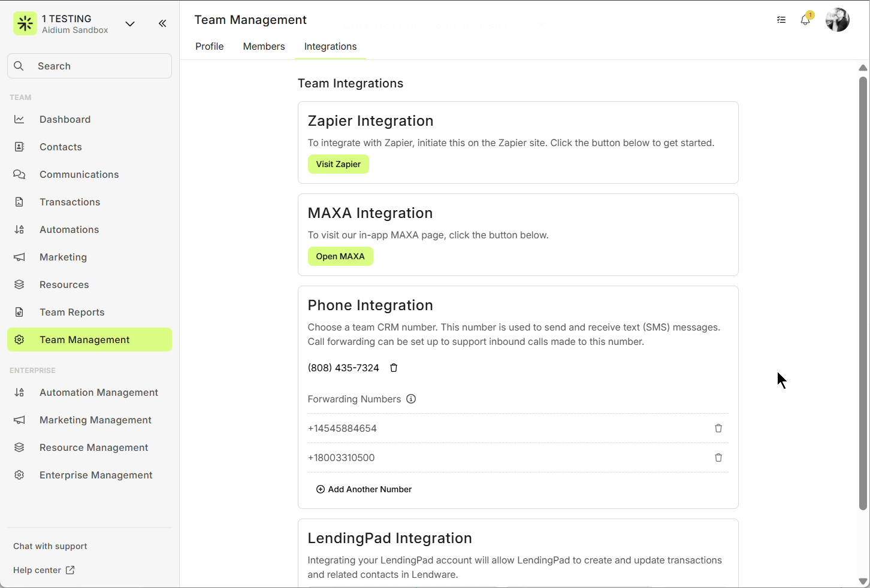Image resolution: width=870 pixels, height=588 pixels.
Task: Click the scroll down arrow
Action: pyautogui.click(x=863, y=581)
